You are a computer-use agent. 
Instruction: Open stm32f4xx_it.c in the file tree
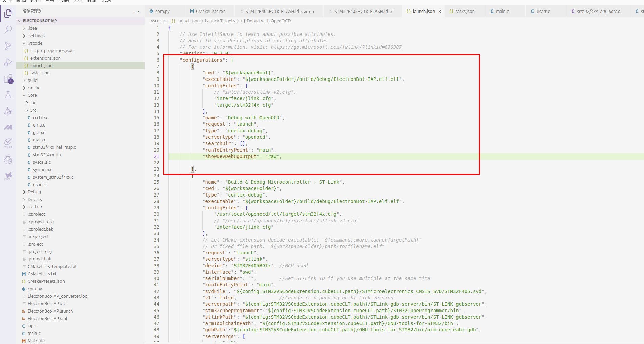coord(47,155)
